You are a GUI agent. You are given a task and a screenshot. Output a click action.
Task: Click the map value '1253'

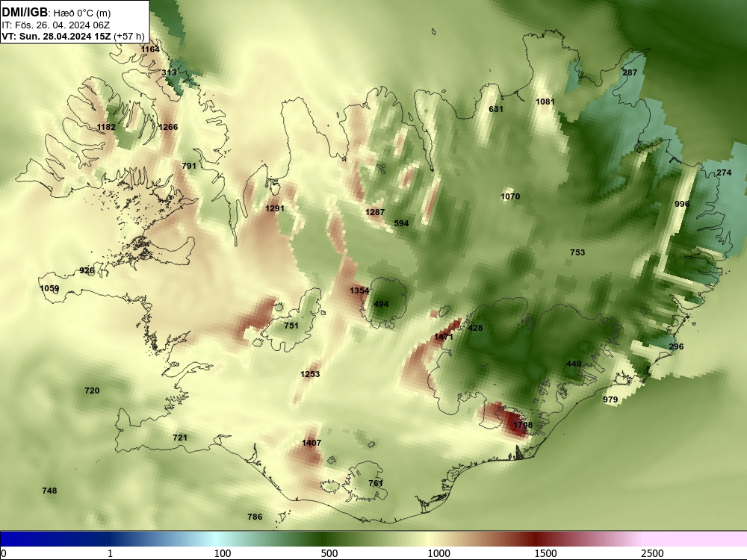click(x=310, y=374)
